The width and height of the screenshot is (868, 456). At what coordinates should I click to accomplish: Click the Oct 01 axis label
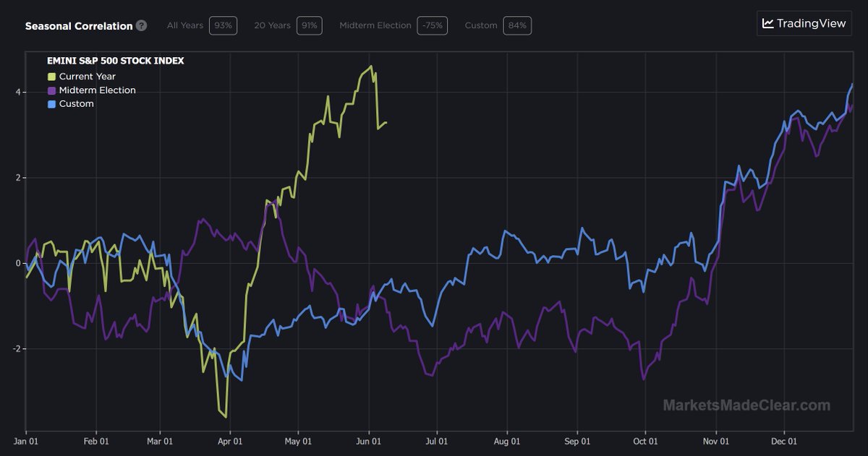point(644,441)
